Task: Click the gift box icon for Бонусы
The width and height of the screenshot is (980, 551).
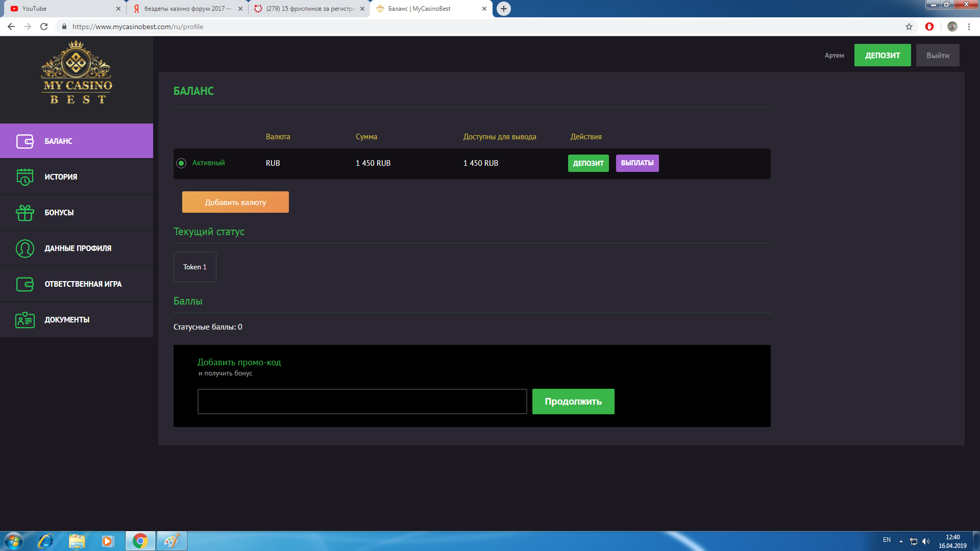Action: [24, 213]
